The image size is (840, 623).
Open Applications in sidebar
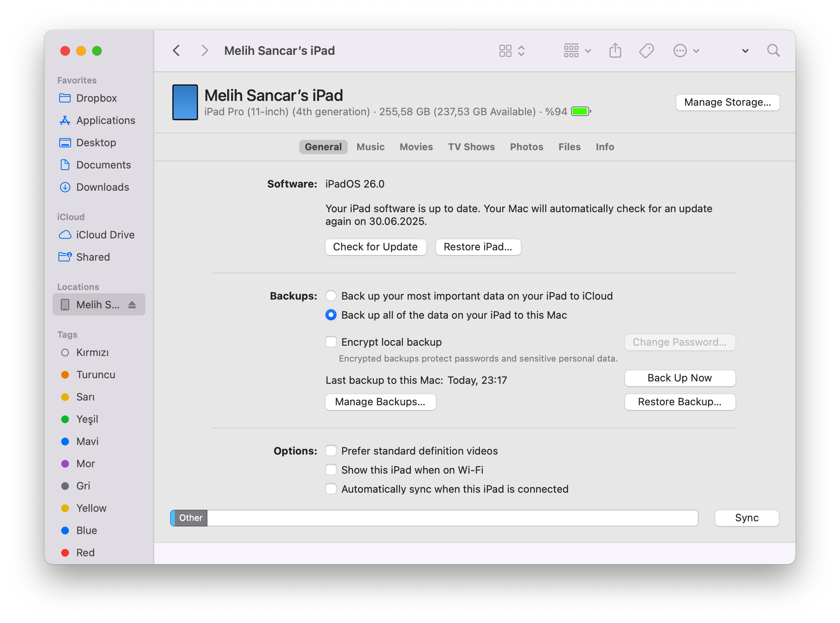[105, 120]
